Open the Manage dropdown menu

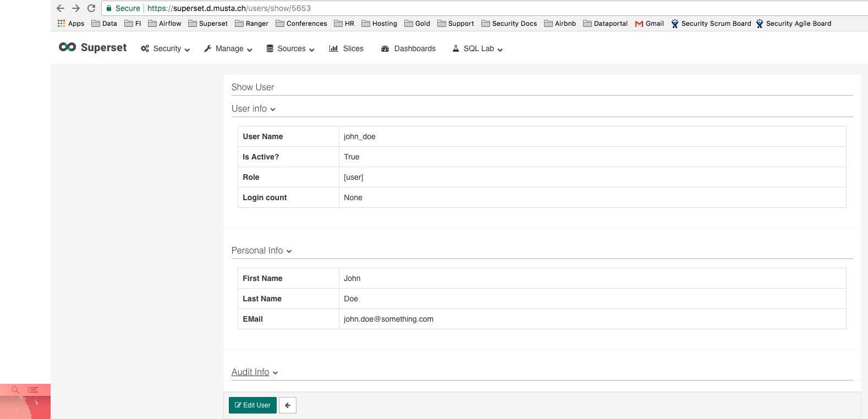coord(228,48)
